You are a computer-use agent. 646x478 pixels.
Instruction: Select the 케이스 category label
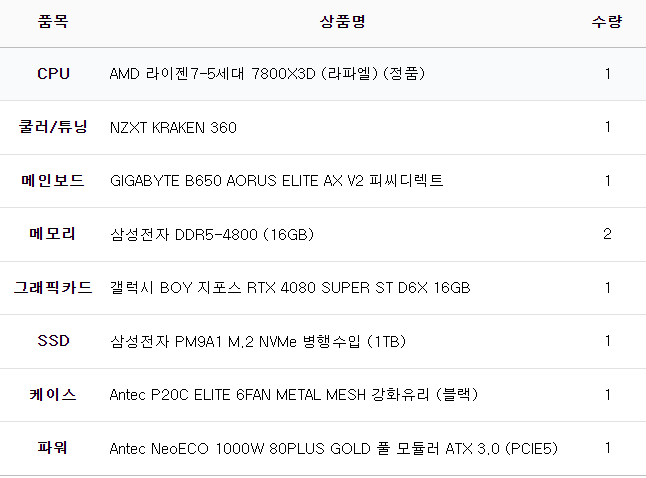[53, 394]
